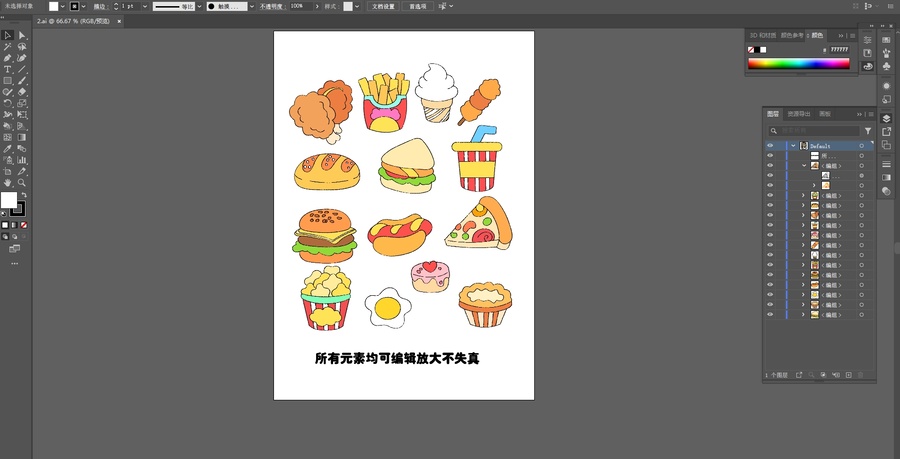This screenshot has height=459, width=900.
Task: Select the Type tool
Action: (7, 69)
